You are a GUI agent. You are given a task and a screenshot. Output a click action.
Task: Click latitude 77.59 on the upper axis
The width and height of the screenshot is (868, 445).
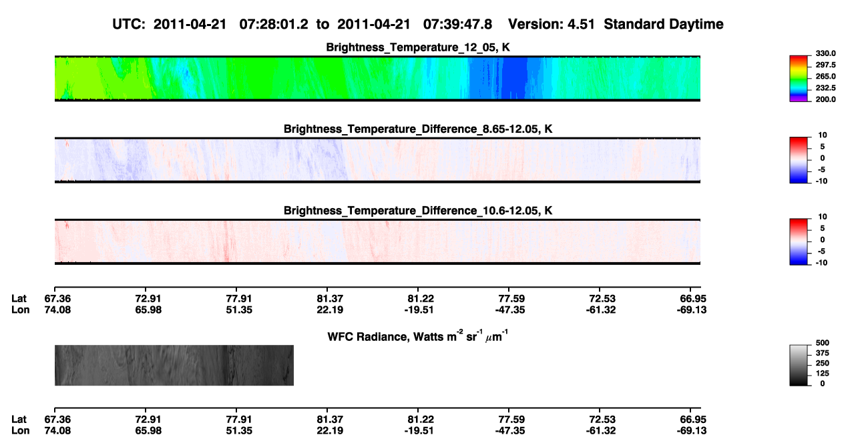click(511, 298)
